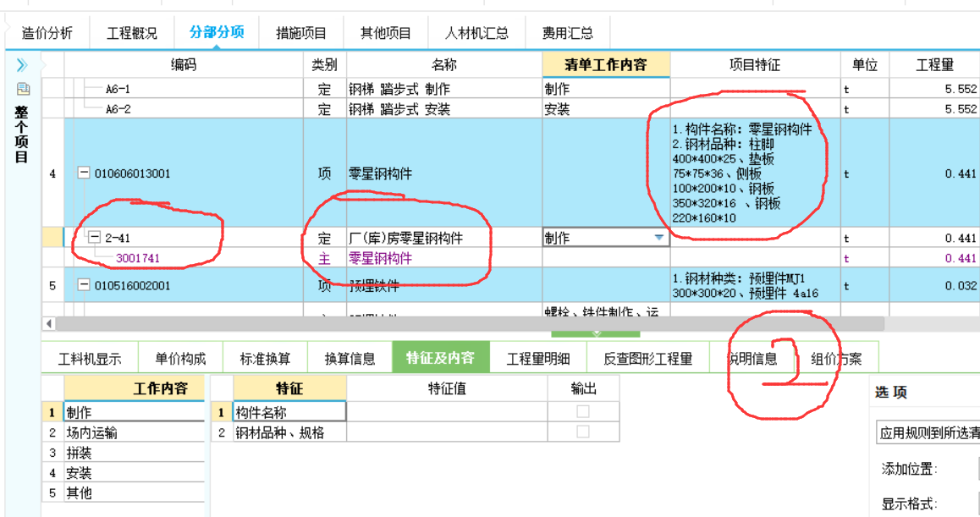Viewport: 980px width, 517px height.
Task: Open the 说明信息 lower tab
Action: click(752, 358)
